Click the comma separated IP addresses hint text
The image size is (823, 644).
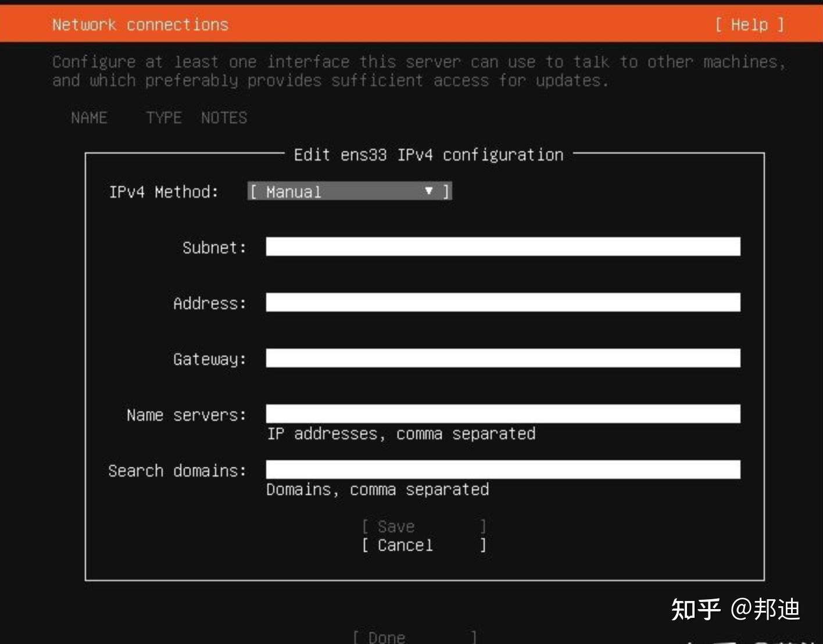point(400,434)
